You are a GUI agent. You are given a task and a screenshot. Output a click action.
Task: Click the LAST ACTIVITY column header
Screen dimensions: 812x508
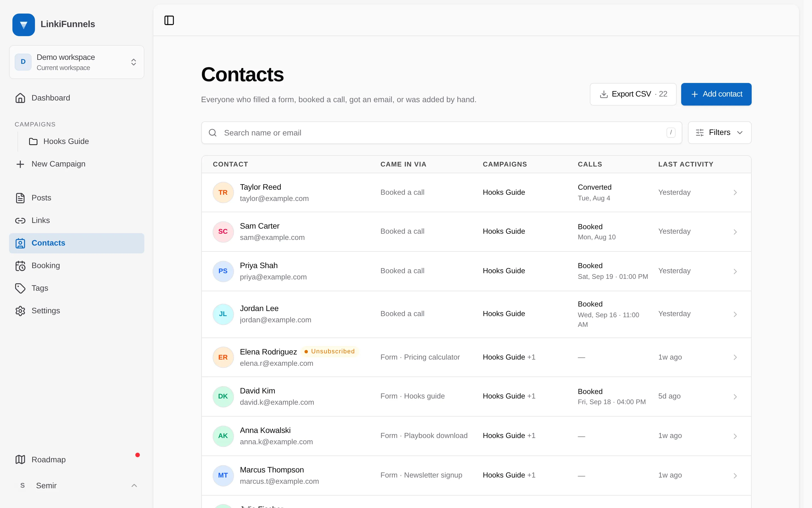click(685, 164)
